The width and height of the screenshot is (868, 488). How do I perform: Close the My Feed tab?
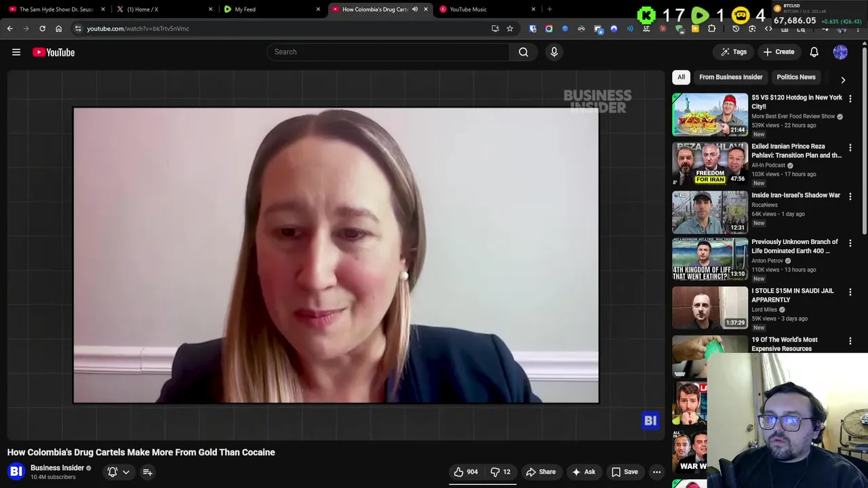pos(318,9)
